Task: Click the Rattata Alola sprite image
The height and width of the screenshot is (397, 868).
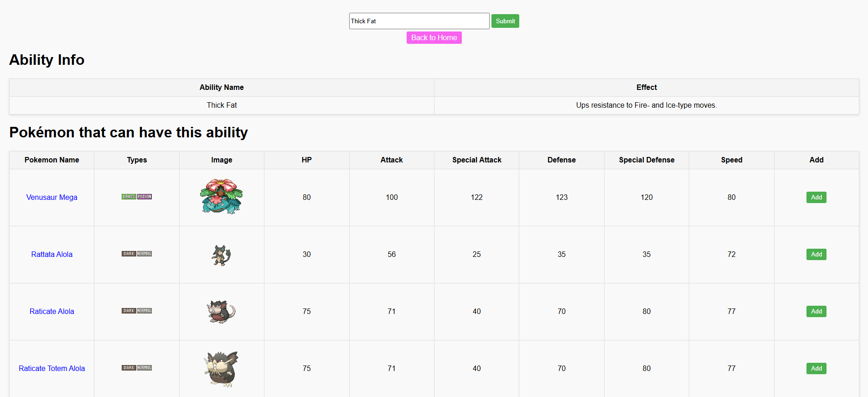Action: pyautogui.click(x=222, y=255)
